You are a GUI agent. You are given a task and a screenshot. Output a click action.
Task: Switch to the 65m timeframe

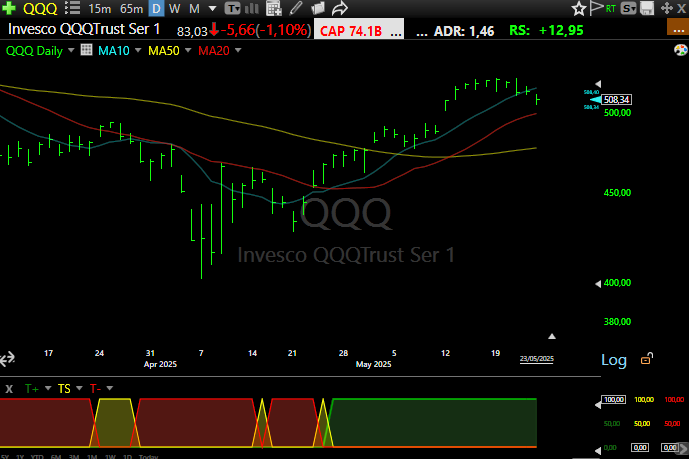(x=131, y=8)
